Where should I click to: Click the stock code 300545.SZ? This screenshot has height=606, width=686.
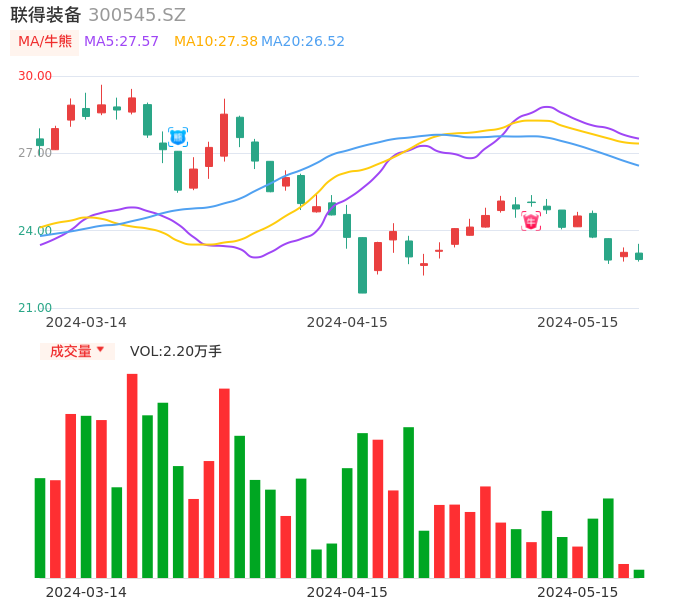(x=137, y=15)
